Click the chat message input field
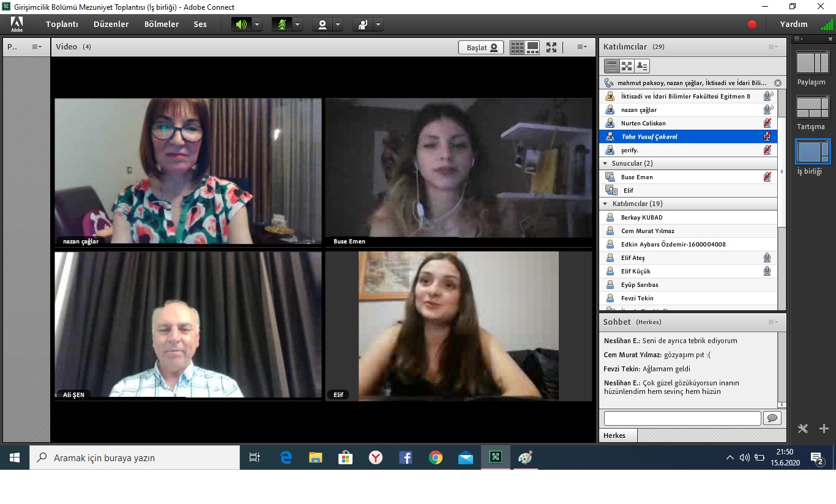Viewport: 836px width, 504px height. (x=682, y=418)
